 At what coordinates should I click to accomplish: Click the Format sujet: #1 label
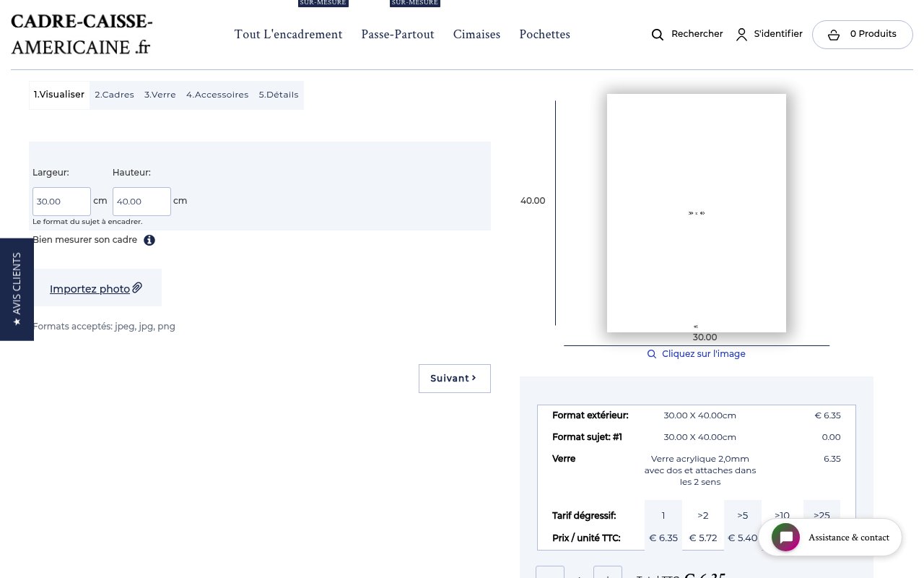(587, 437)
